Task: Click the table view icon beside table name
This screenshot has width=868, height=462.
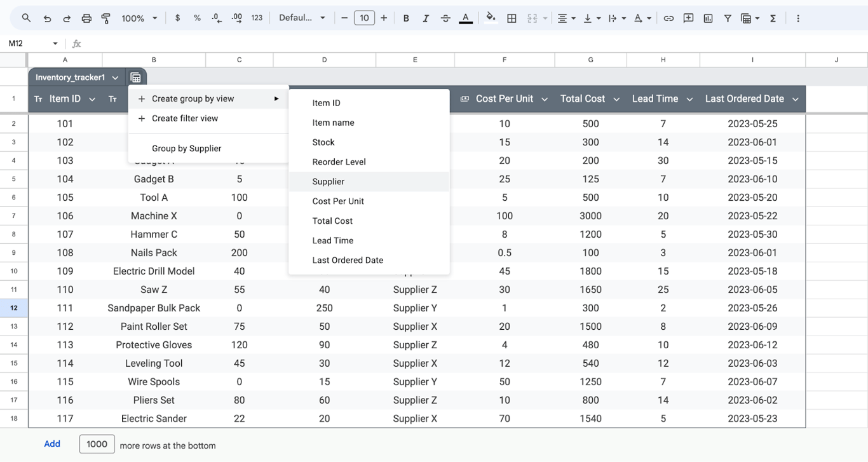Action: pyautogui.click(x=135, y=78)
